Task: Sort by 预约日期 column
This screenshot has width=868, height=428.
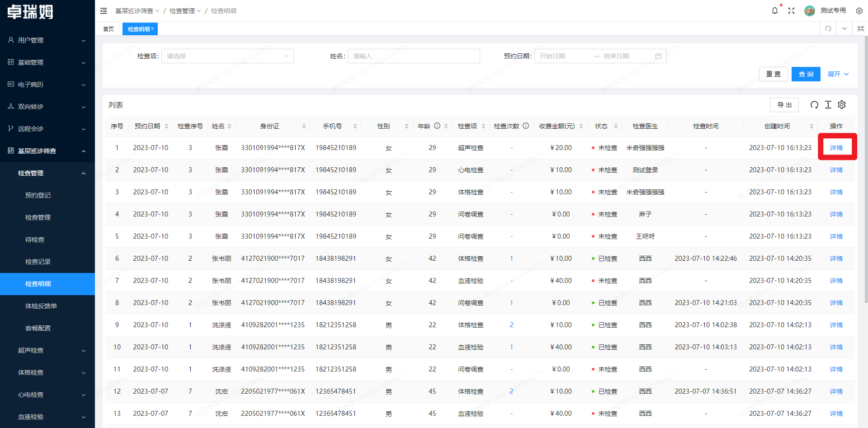Action: [x=166, y=127]
